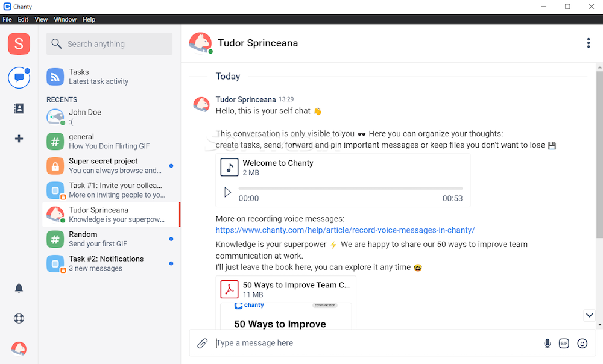This screenshot has width=603, height=364.
Task: Click the Today date separator
Action: (x=228, y=76)
